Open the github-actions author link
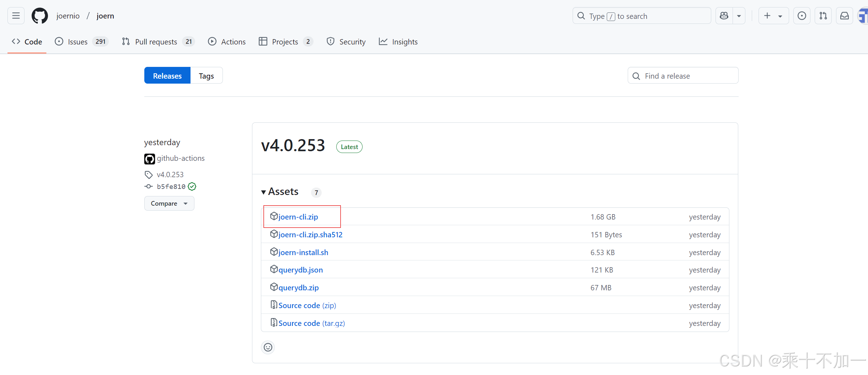Viewport: 868px width, 375px height. click(x=181, y=158)
